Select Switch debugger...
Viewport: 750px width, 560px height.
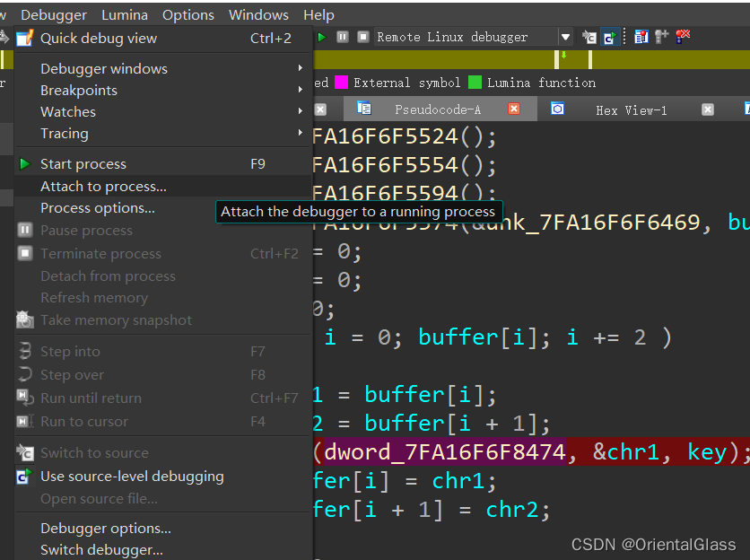[x=163, y=549]
